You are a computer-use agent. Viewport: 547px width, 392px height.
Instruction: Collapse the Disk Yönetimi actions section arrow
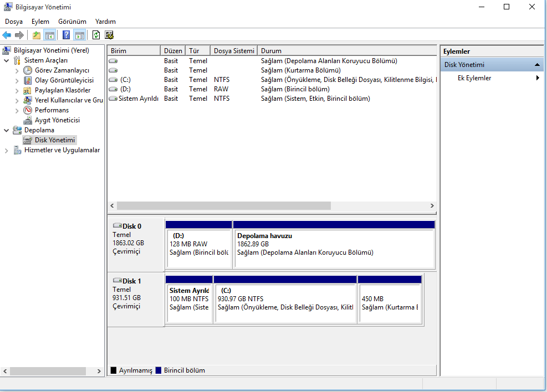tap(537, 64)
